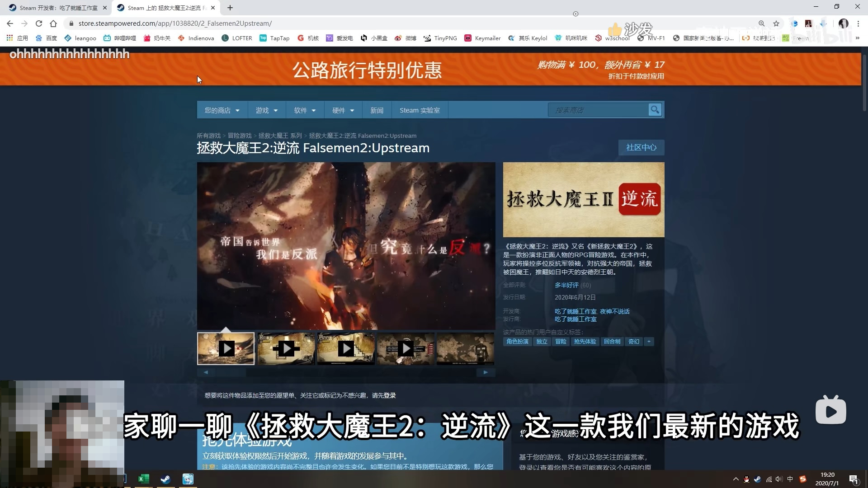The image size is (868, 488).
Task: Show hidden system tray icons
Action: click(736, 479)
